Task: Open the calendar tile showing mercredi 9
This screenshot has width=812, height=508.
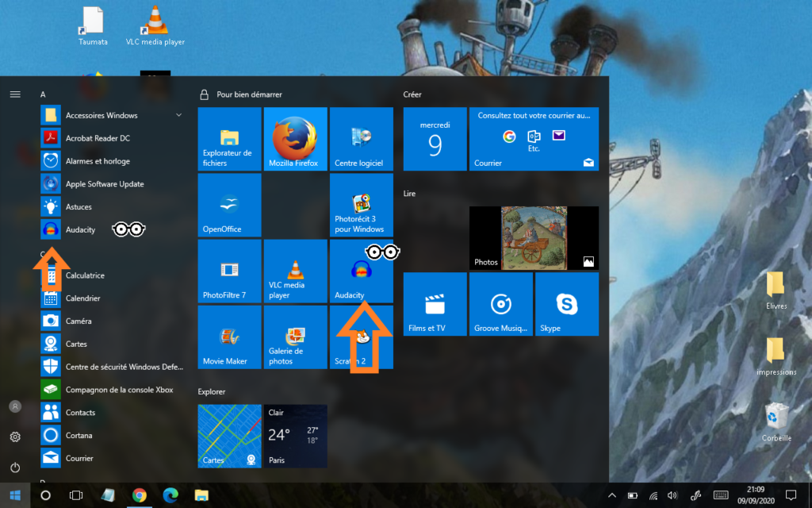Action: [x=435, y=139]
